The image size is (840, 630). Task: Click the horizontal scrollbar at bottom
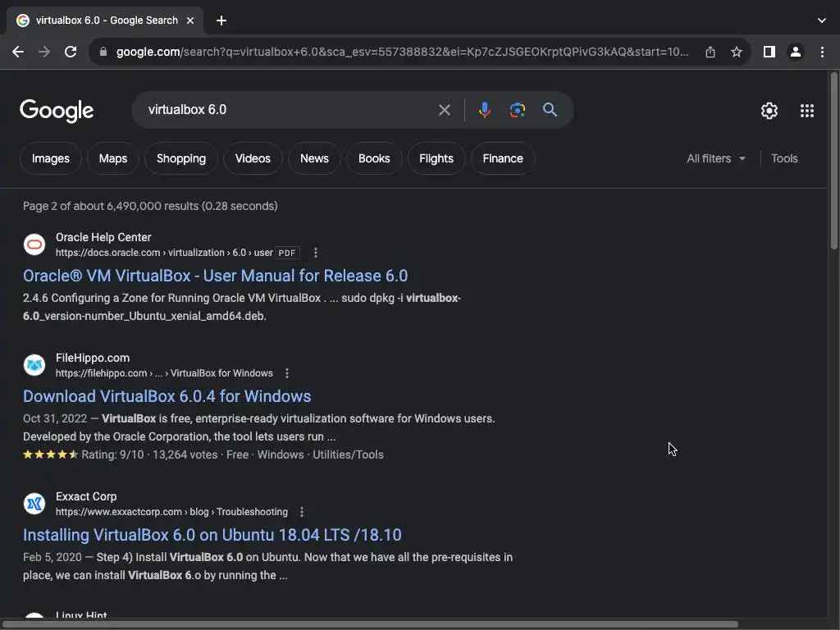point(370,624)
